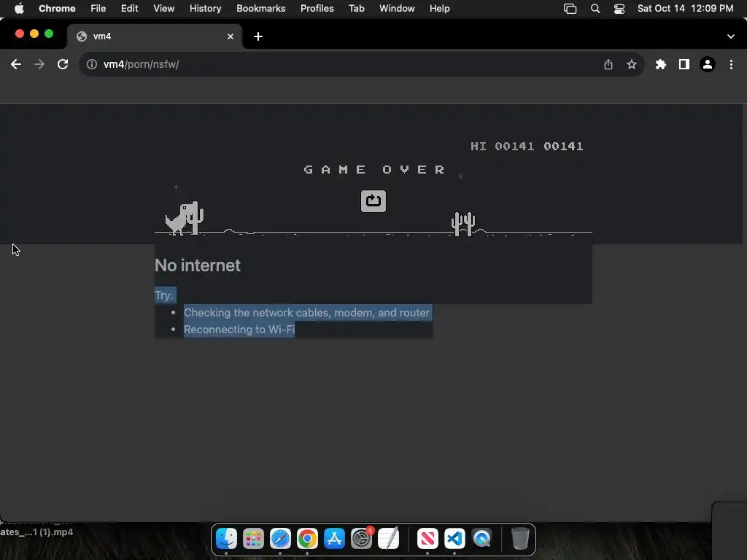The height and width of the screenshot is (560, 747).
Task: Open the Edit menu
Action: tap(129, 8)
